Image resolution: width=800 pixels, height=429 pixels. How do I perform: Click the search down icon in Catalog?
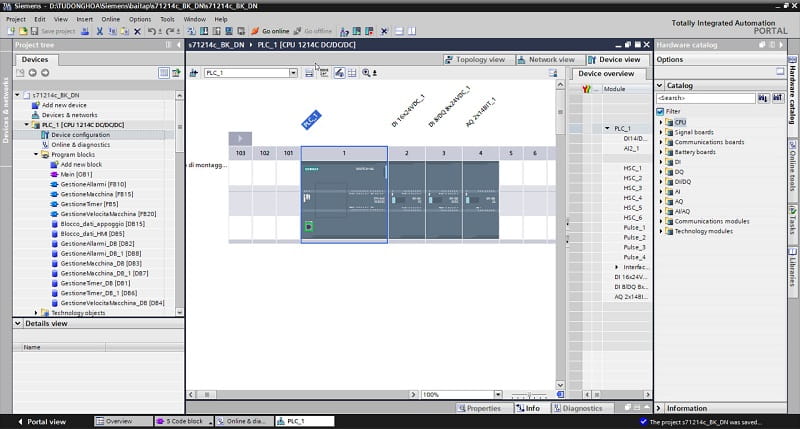pyautogui.click(x=763, y=98)
